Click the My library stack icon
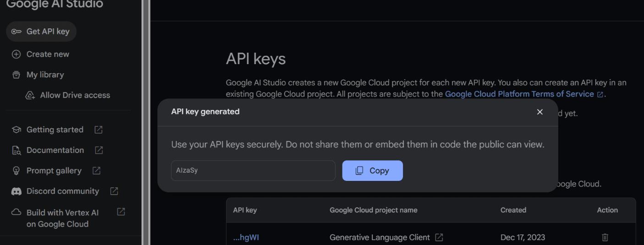This screenshot has height=245, width=644. coord(16,75)
